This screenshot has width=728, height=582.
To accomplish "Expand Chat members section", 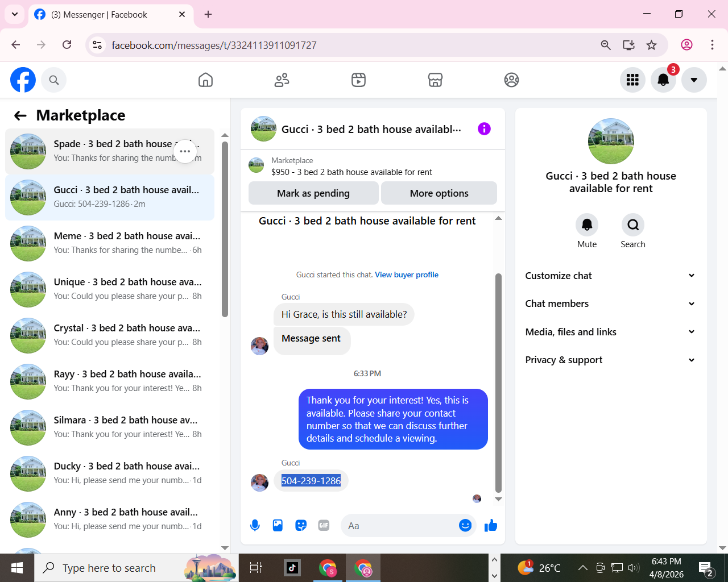I will 611,304.
